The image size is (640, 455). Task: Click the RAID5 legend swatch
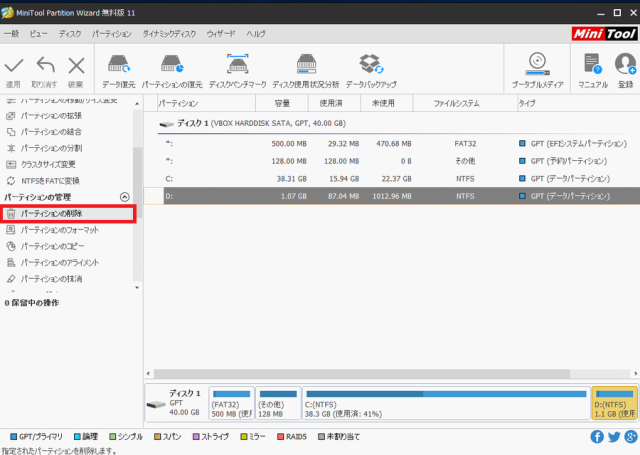(x=280, y=437)
